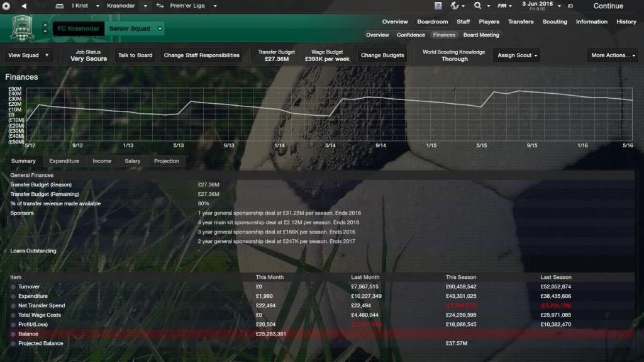
Task: Open the world globe icon
Action: click(455, 6)
